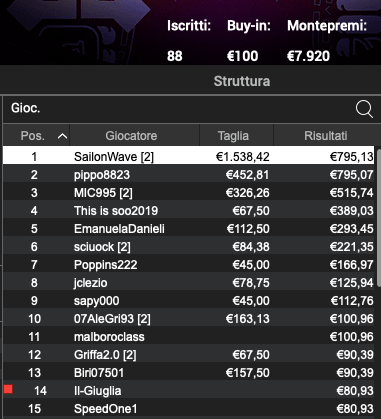Click the Il-Giuglia highlighted player row

[189, 390]
